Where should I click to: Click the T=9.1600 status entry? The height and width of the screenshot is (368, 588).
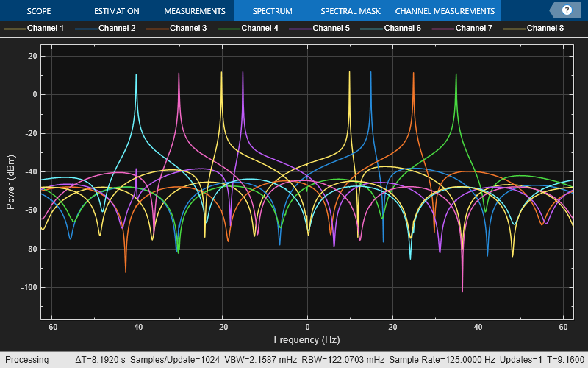point(565,360)
